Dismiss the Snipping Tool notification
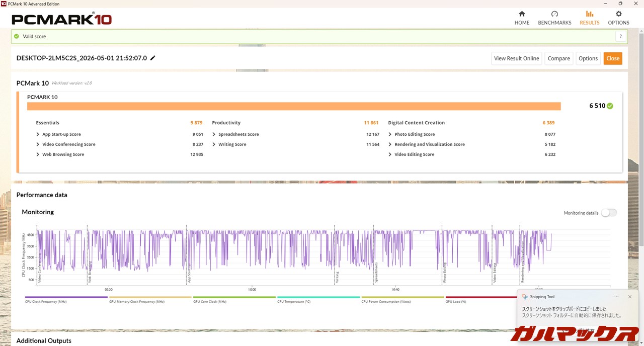The height and width of the screenshot is (346, 644). pyautogui.click(x=629, y=297)
